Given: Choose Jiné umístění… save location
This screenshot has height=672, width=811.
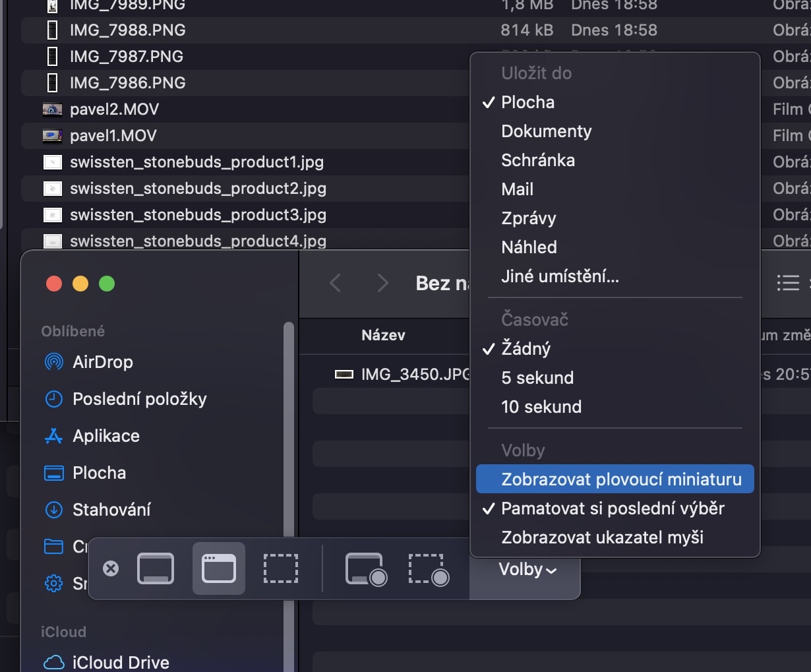Looking at the screenshot, I should 560,276.
